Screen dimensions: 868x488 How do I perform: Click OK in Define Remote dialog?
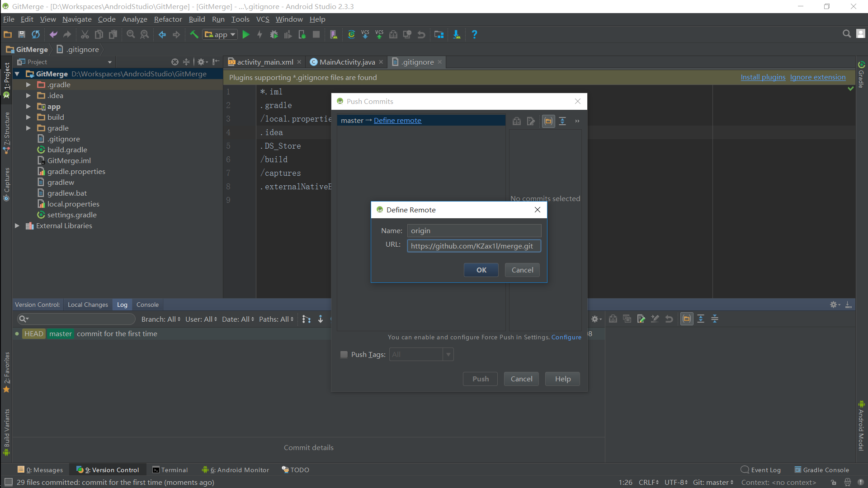coord(481,270)
